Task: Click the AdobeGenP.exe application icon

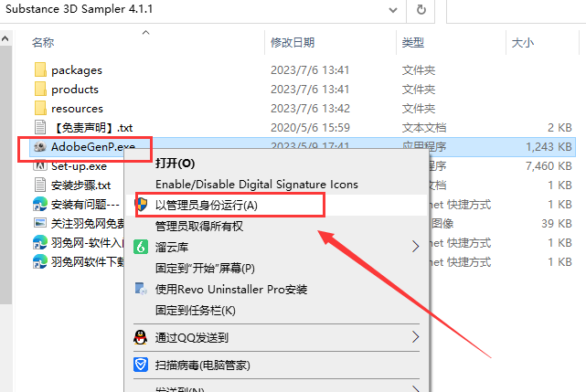Action: point(40,146)
